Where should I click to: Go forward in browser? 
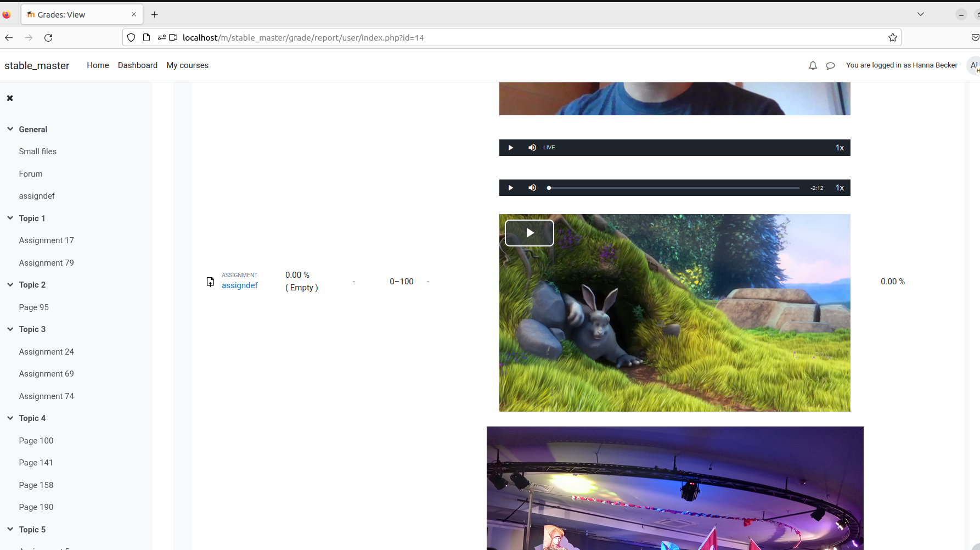29,37
